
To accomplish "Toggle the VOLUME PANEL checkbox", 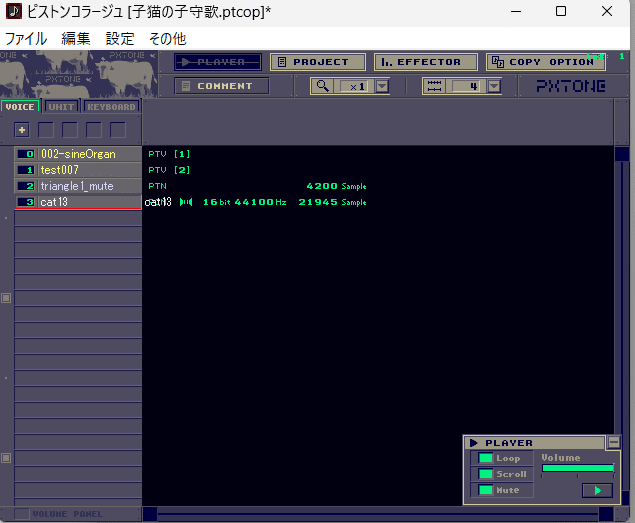I will [21, 514].
